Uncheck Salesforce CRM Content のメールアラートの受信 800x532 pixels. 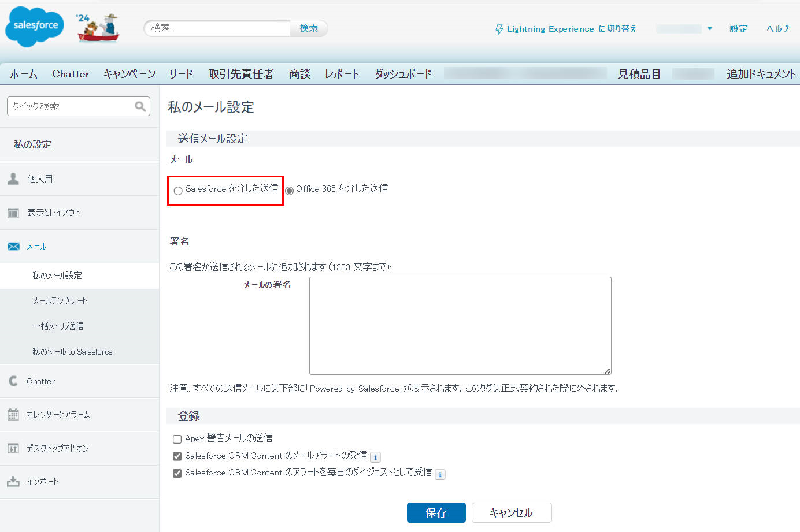[x=177, y=456]
